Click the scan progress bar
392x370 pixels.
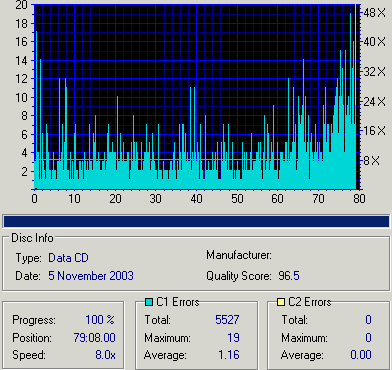(196, 221)
